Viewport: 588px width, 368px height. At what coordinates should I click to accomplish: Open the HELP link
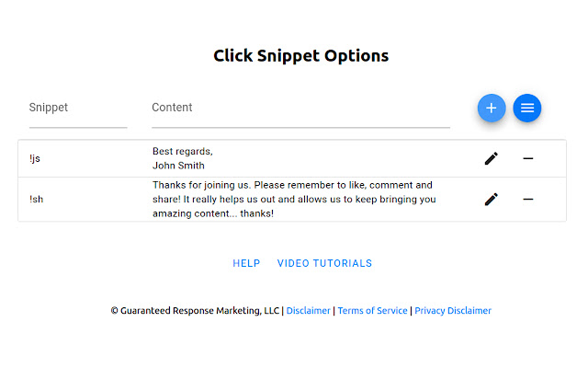[246, 263]
